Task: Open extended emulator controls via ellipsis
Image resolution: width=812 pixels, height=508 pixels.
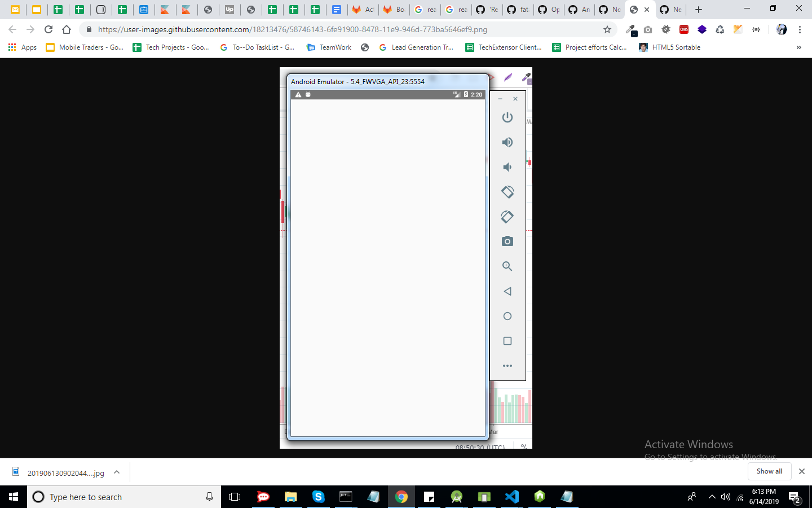Action: click(x=507, y=365)
